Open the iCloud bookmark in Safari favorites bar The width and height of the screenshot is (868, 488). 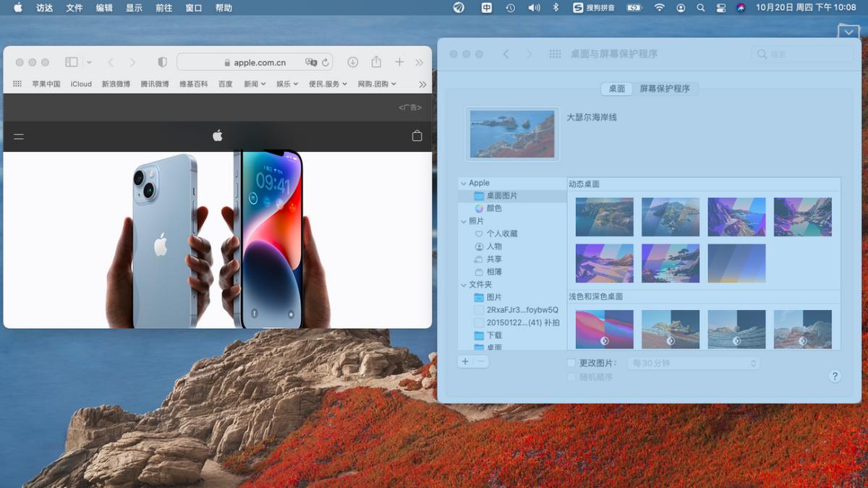tap(80, 84)
